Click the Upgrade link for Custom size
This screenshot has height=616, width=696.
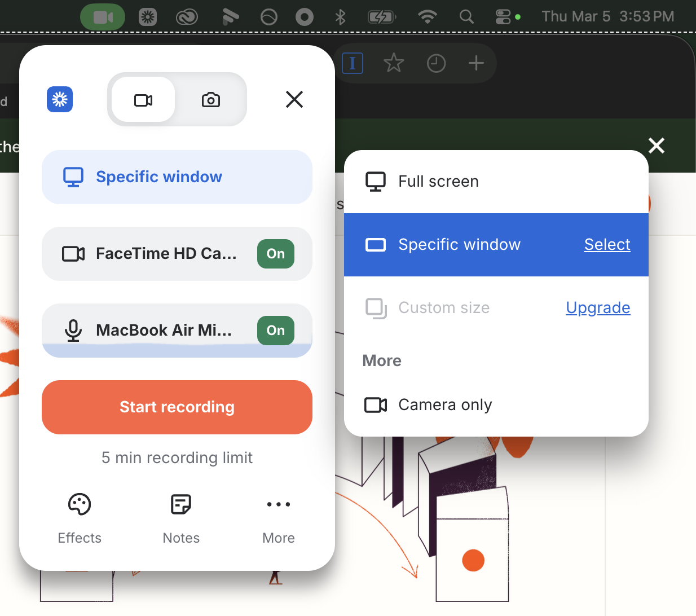(x=597, y=307)
